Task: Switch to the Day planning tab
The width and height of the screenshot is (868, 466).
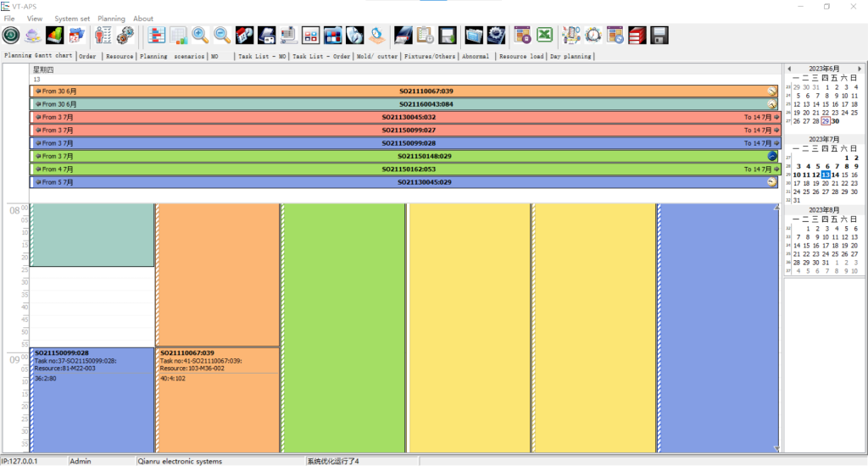Action: point(570,57)
